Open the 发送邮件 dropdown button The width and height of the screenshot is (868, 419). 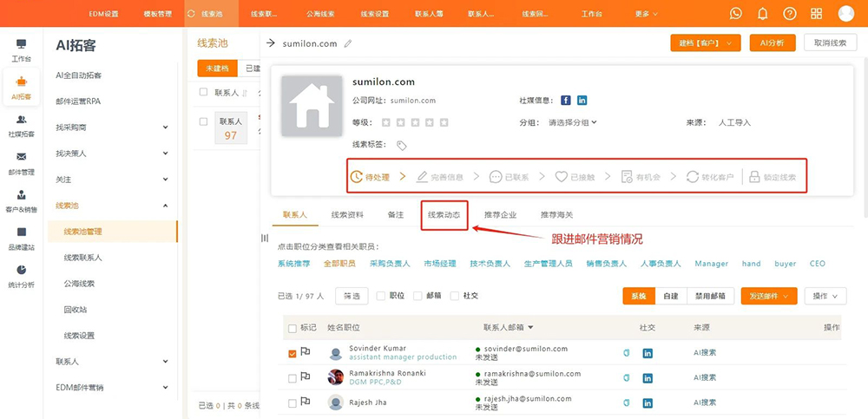coord(769,296)
